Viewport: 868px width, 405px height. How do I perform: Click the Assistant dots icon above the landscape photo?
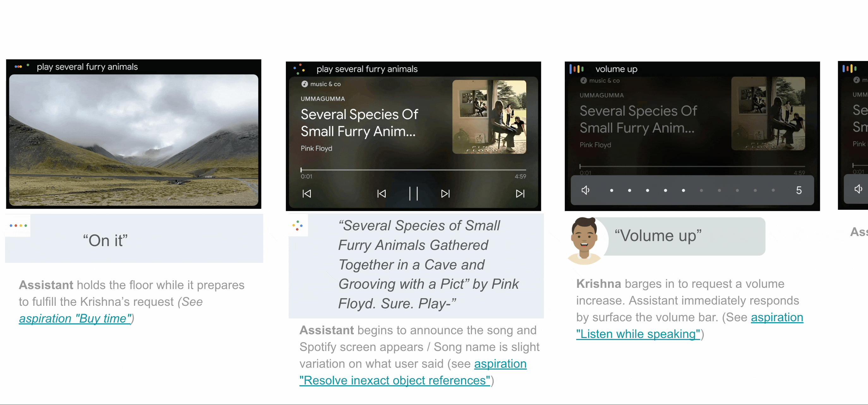click(x=22, y=66)
